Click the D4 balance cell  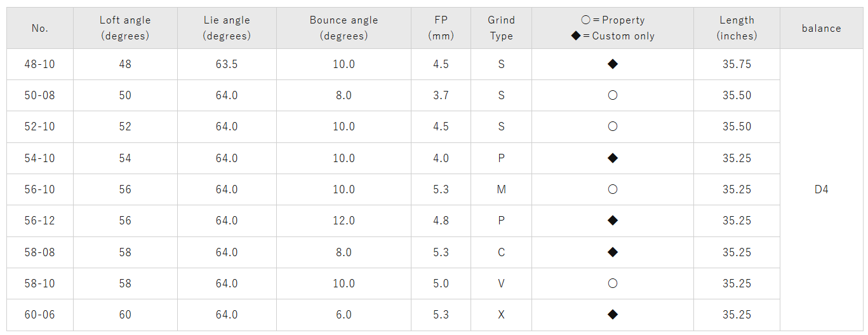(x=821, y=189)
